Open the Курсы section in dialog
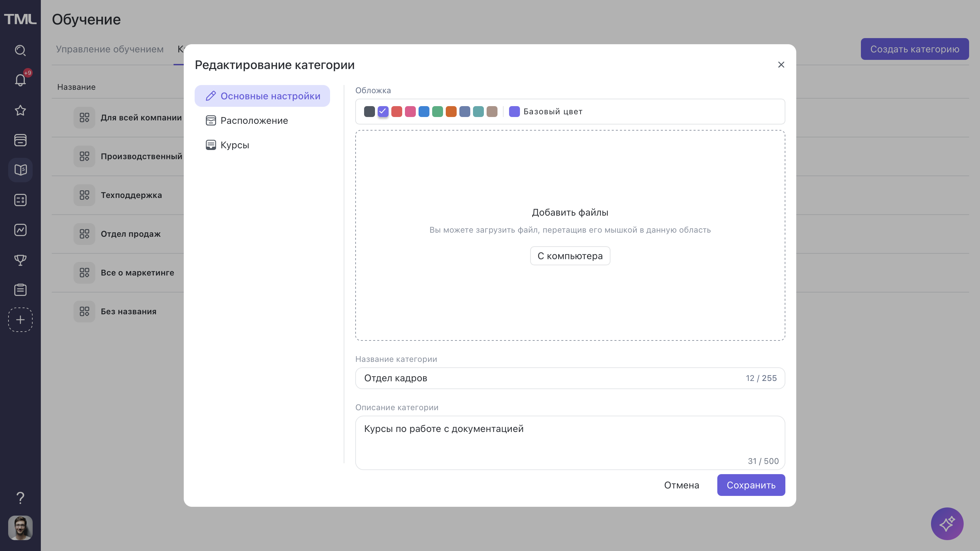This screenshot has width=980, height=551. (x=234, y=145)
